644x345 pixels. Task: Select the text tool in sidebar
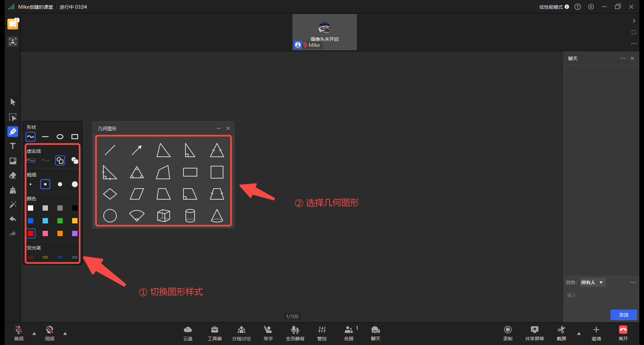coord(13,146)
